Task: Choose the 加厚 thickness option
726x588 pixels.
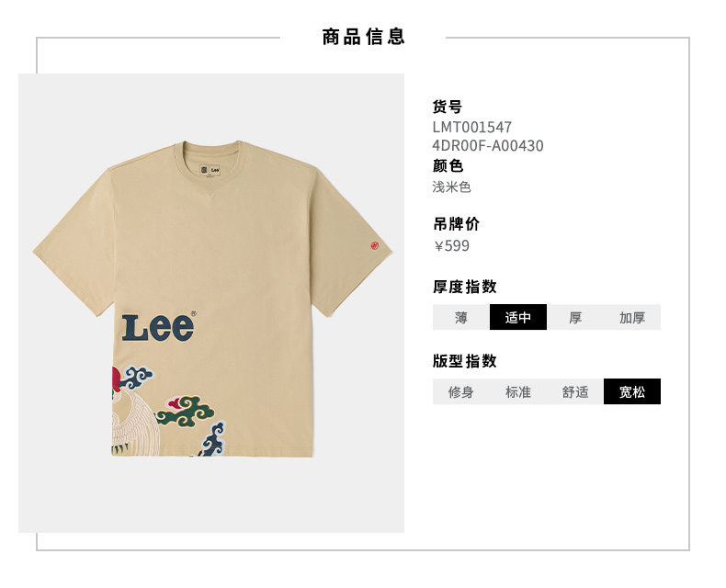Action: pyautogui.click(x=632, y=317)
